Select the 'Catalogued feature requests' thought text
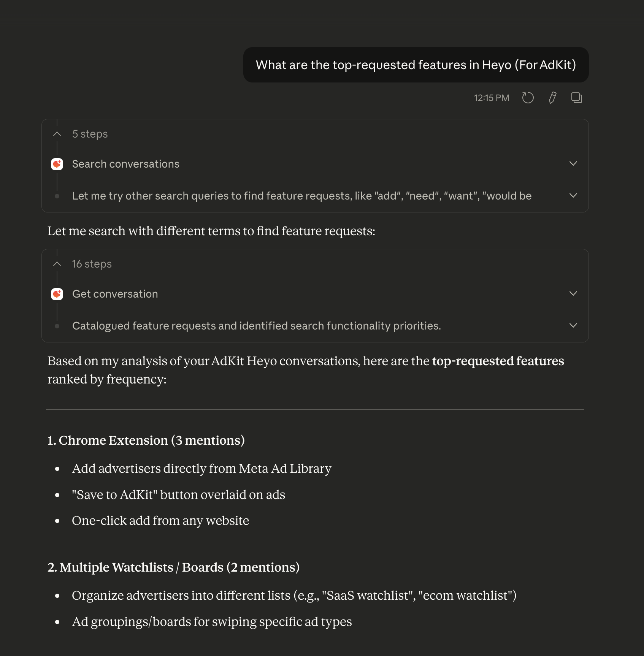The width and height of the screenshot is (644, 656). [257, 326]
